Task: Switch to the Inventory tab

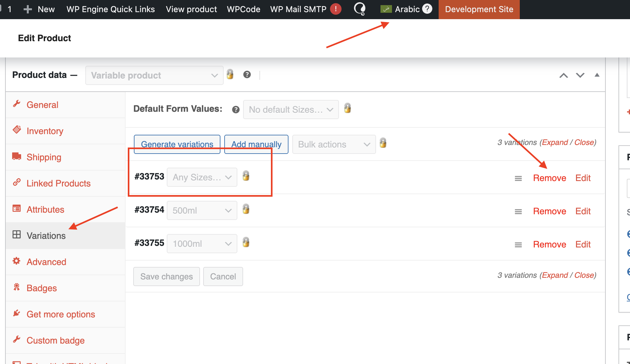Action: pos(45,131)
